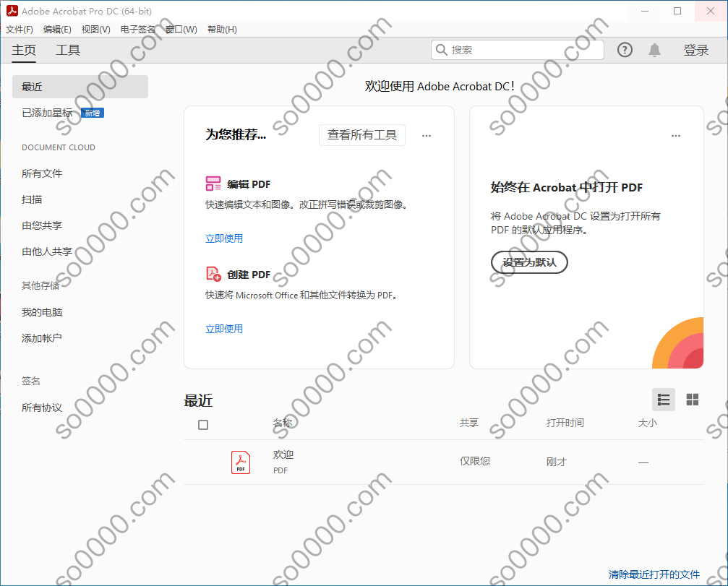Image resolution: width=728 pixels, height=586 pixels.
Task: Click the 登录 sign-in button
Action: pos(695,50)
